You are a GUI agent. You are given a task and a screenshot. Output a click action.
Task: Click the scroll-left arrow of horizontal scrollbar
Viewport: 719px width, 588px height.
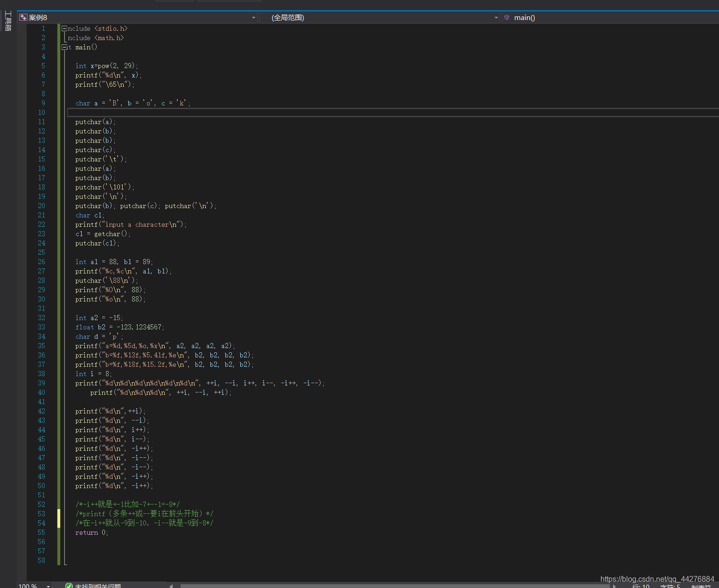tap(171, 586)
